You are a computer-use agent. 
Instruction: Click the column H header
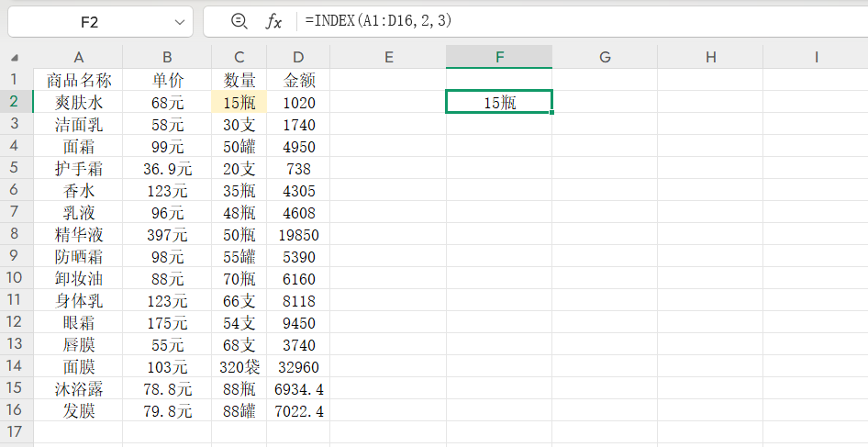pyautogui.click(x=710, y=57)
